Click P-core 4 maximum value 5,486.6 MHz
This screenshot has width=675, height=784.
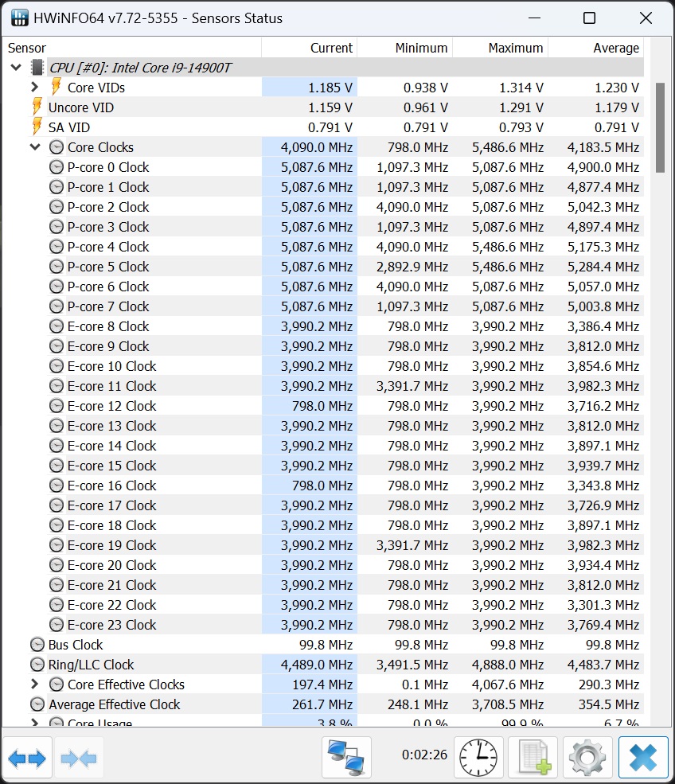[x=508, y=247]
